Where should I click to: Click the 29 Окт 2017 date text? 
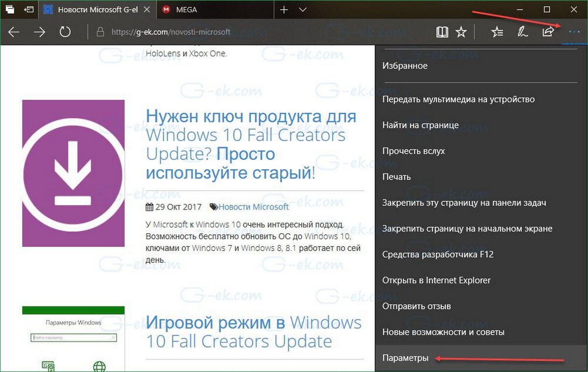pos(178,207)
